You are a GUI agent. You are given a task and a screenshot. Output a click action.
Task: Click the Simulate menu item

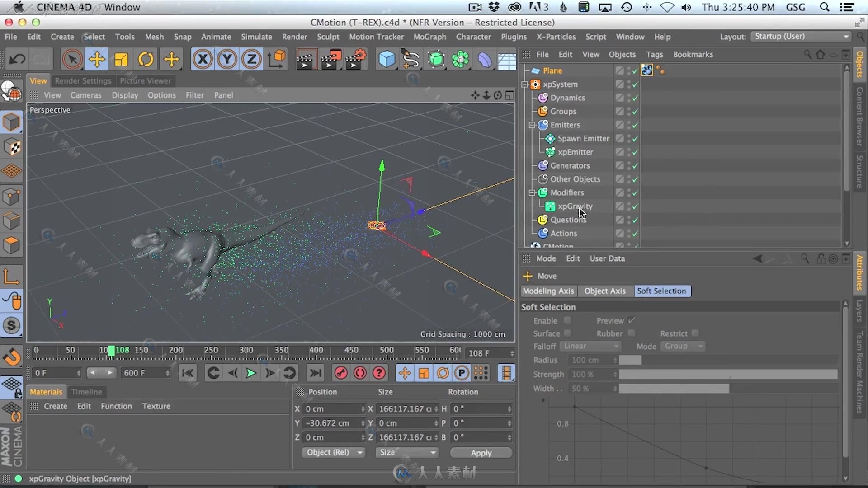tap(256, 36)
